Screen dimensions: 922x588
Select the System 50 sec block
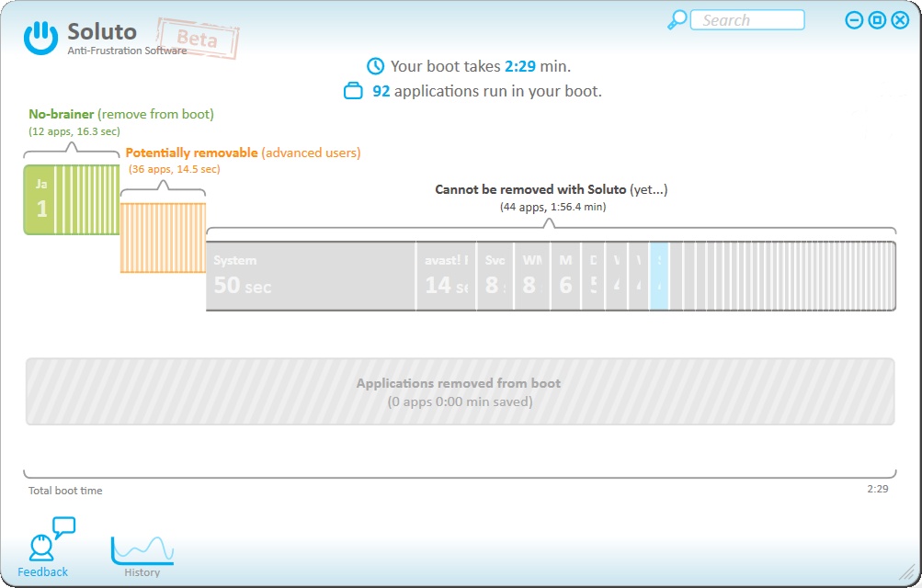pyautogui.click(x=311, y=276)
